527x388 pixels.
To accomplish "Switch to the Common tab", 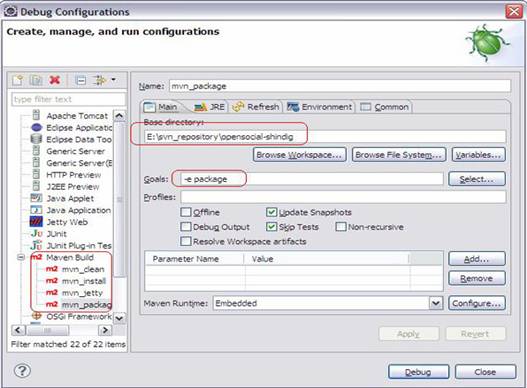I will click(385, 107).
